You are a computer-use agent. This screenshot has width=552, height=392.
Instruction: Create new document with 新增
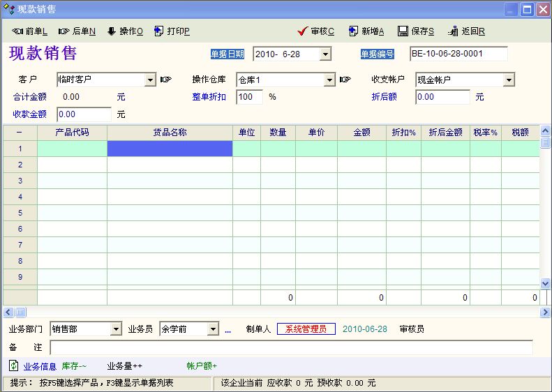click(x=354, y=31)
